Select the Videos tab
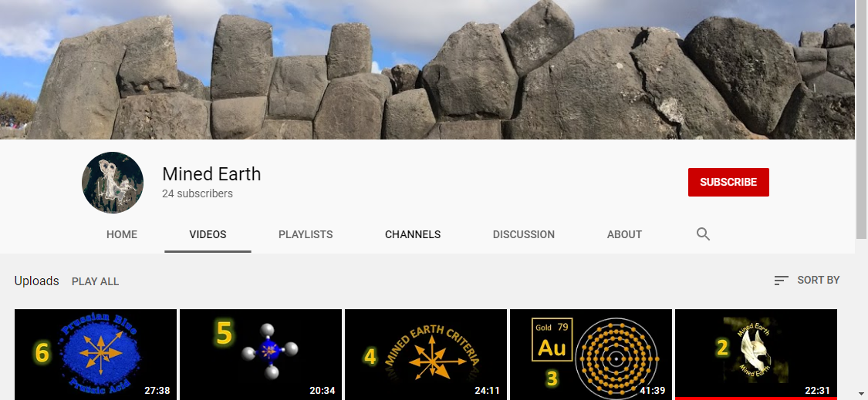 coord(208,234)
